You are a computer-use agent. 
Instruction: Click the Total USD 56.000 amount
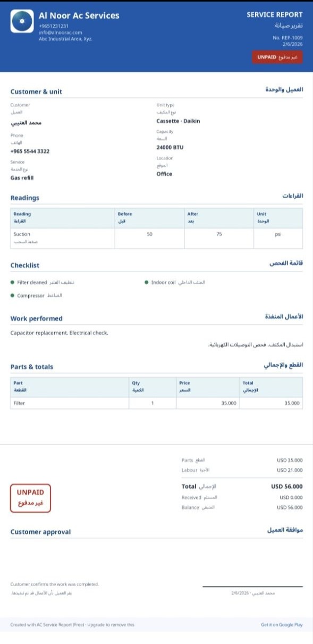point(286,486)
